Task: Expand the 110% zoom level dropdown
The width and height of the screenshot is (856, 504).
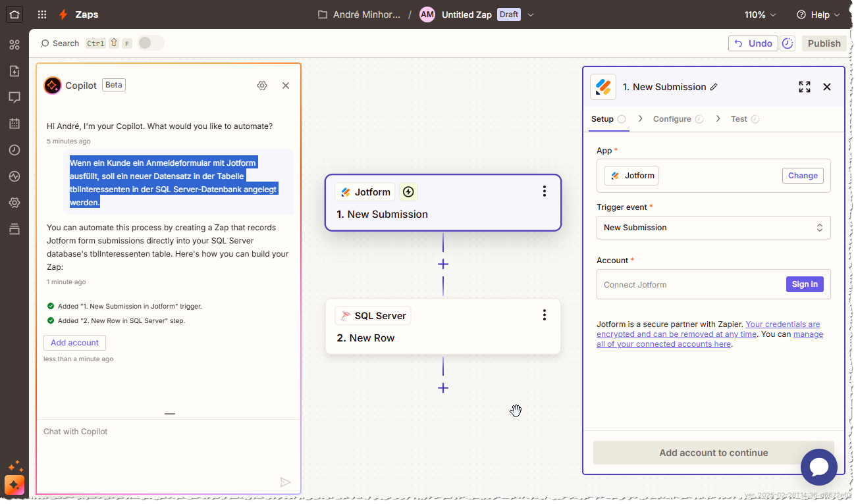Action: tap(760, 14)
